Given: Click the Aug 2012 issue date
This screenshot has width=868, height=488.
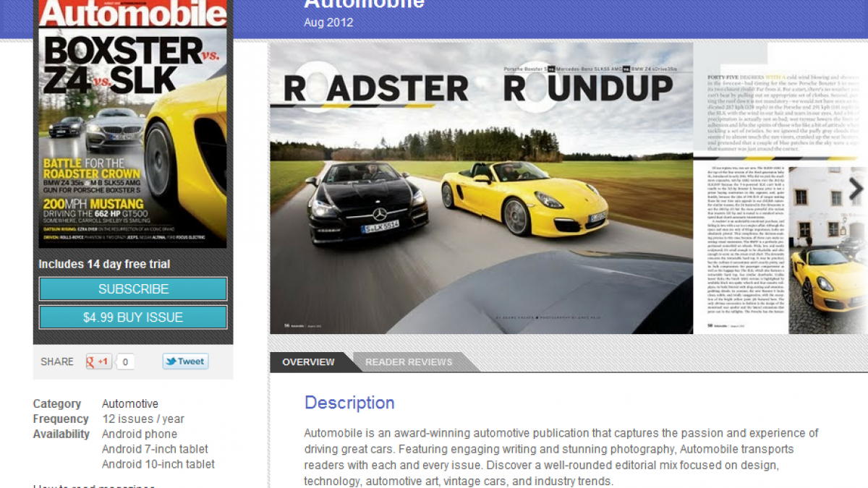Looking at the screenshot, I should 328,22.
